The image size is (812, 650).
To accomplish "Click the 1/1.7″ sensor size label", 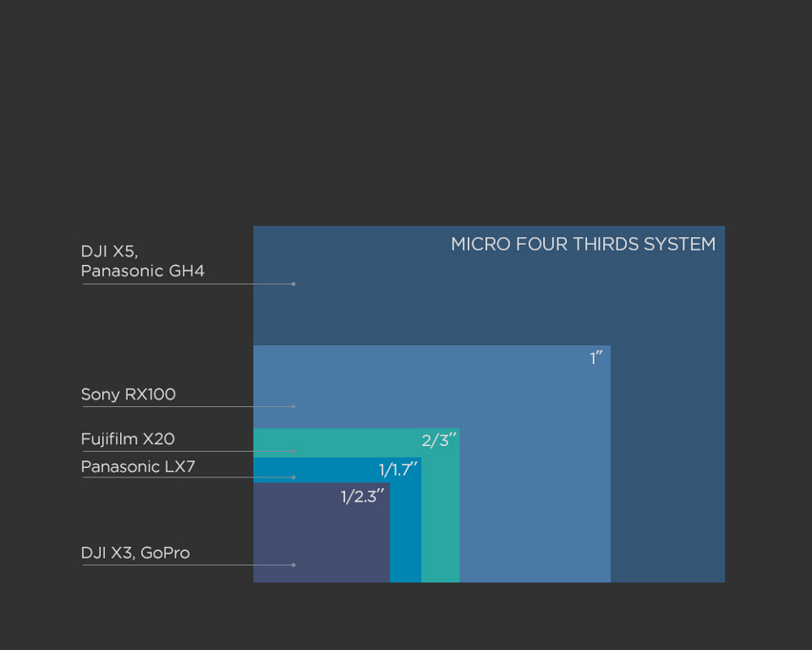I will (x=398, y=470).
